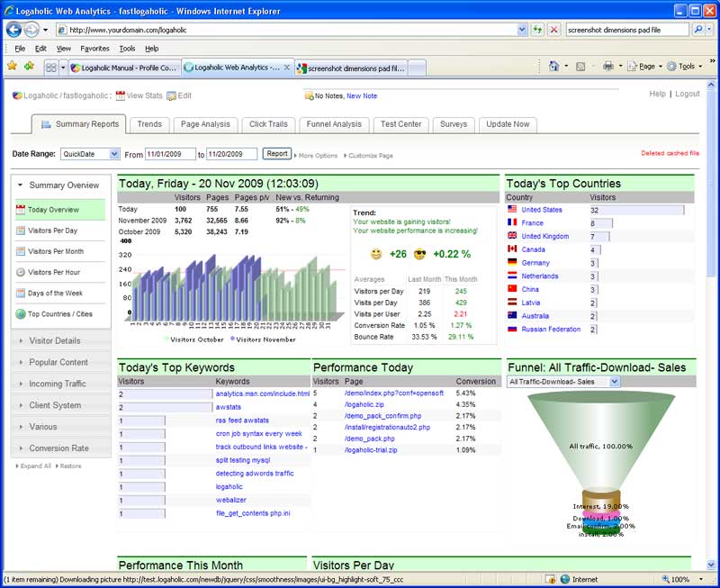Click the Edit profile icon
720x588 pixels.
click(171, 95)
